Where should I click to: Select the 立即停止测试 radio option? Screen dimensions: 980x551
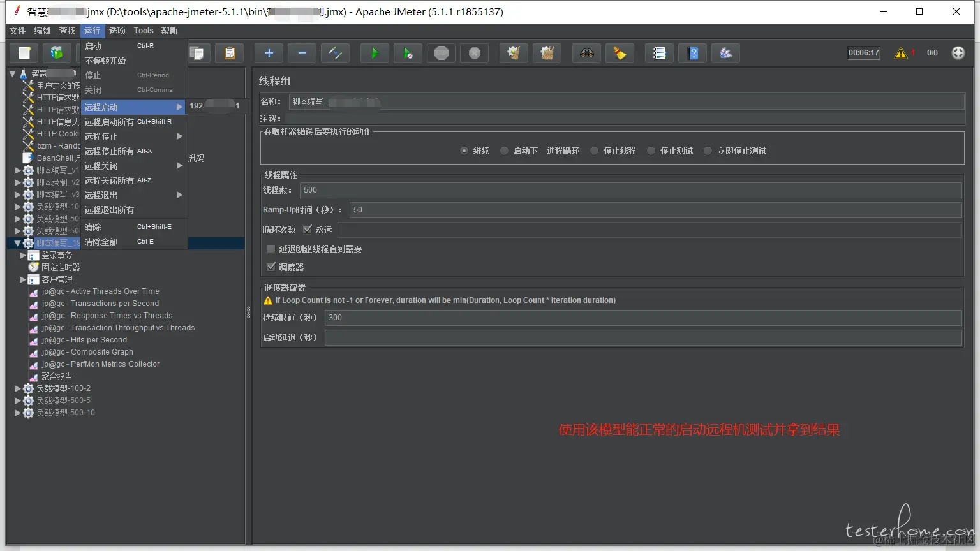(708, 151)
